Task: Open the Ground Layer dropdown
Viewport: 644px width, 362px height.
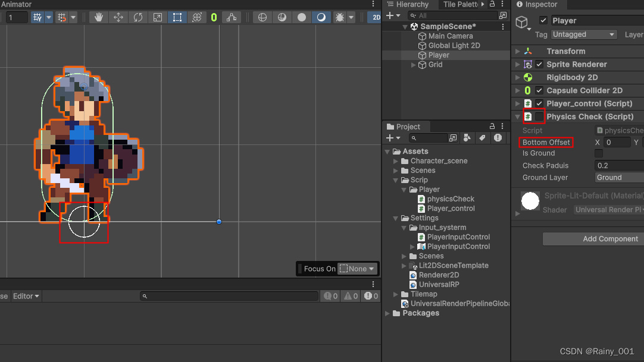Action: coord(620,178)
